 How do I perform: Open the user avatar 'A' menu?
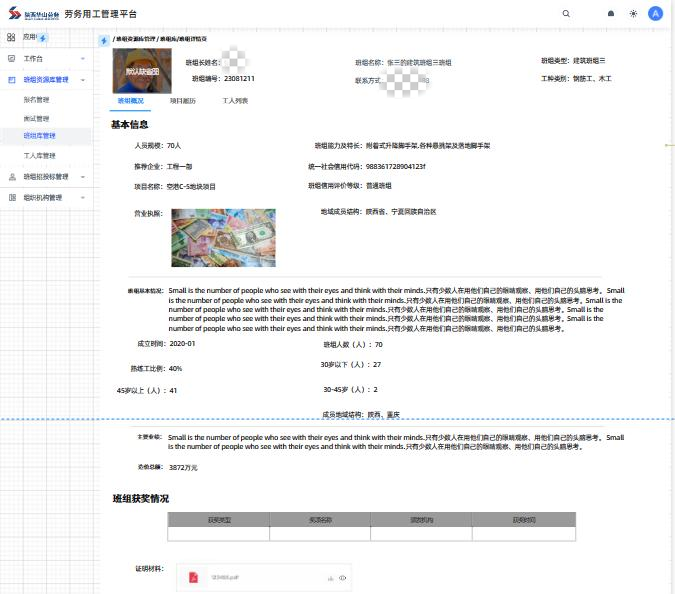(x=656, y=14)
